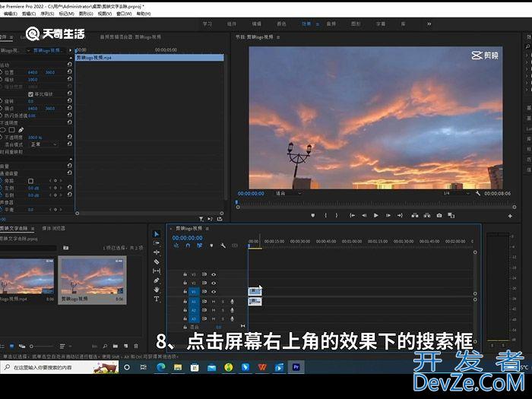Image resolution: width=532 pixels, height=399 pixels.
Task: Select the Type tool
Action: pyautogui.click(x=157, y=299)
